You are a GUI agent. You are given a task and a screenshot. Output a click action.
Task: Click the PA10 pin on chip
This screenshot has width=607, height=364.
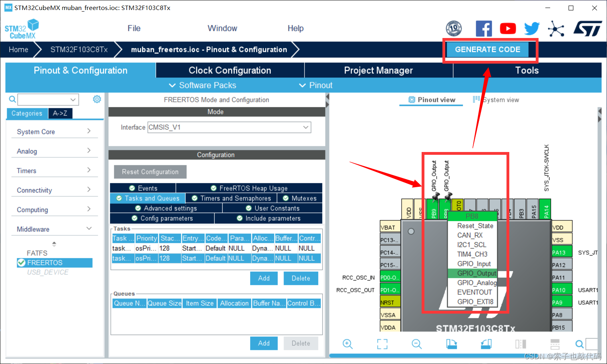click(562, 290)
